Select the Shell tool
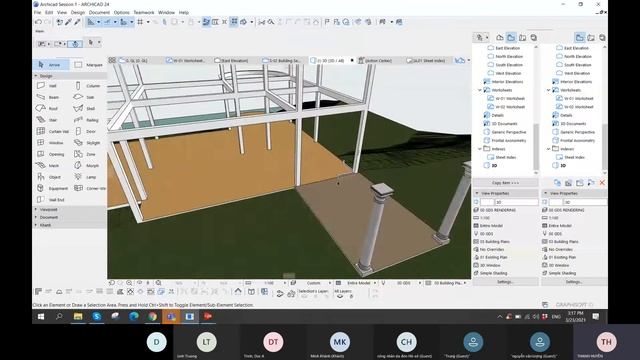The height and width of the screenshot is (360, 640). [x=85, y=109]
